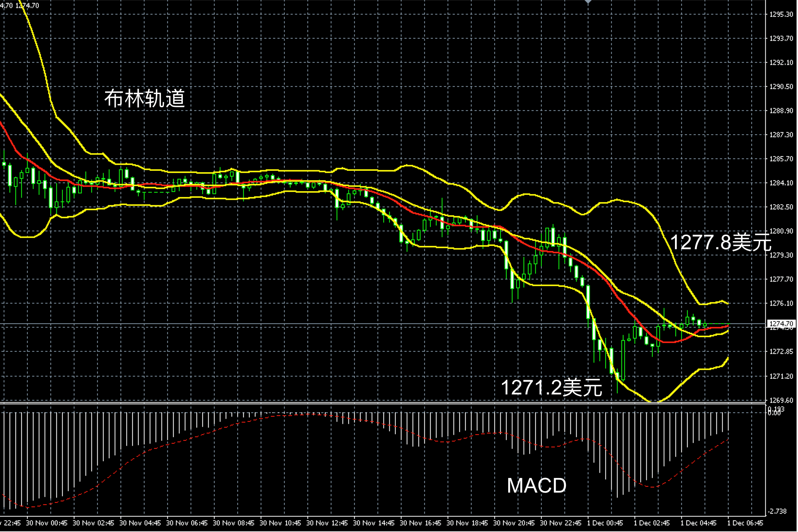Click the 布林轨道 annotation text
Image resolution: width=798 pixels, height=532 pixels.
click(145, 98)
